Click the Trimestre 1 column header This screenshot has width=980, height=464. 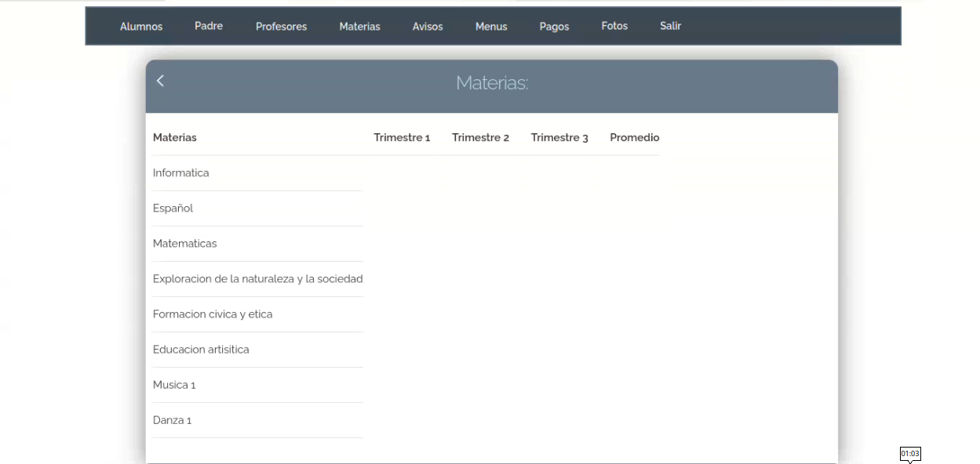(402, 138)
